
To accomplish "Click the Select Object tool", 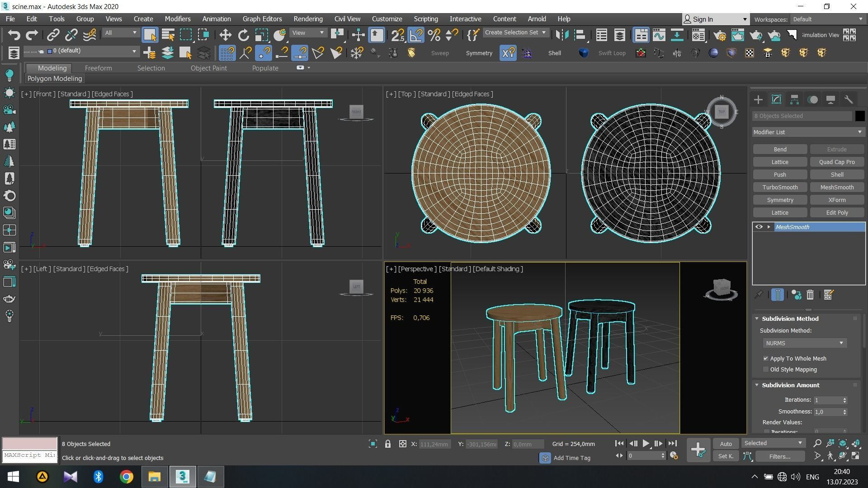I will [150, 35].
